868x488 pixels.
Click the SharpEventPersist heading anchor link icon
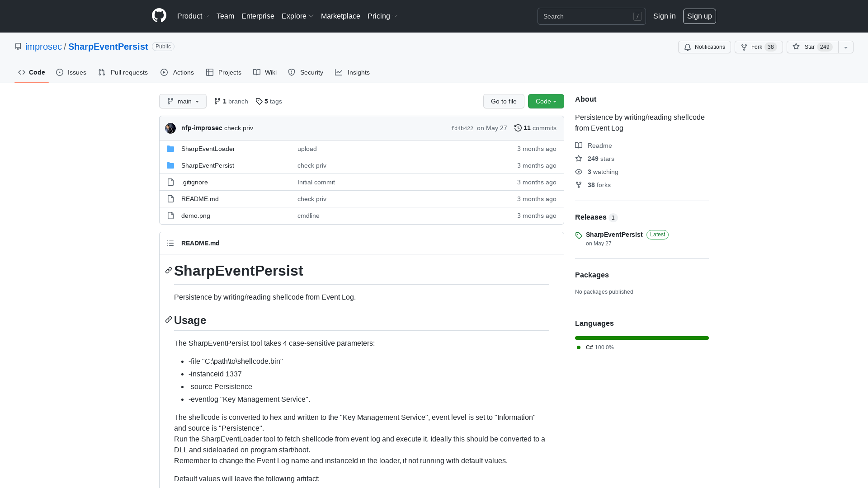[169, 270]
